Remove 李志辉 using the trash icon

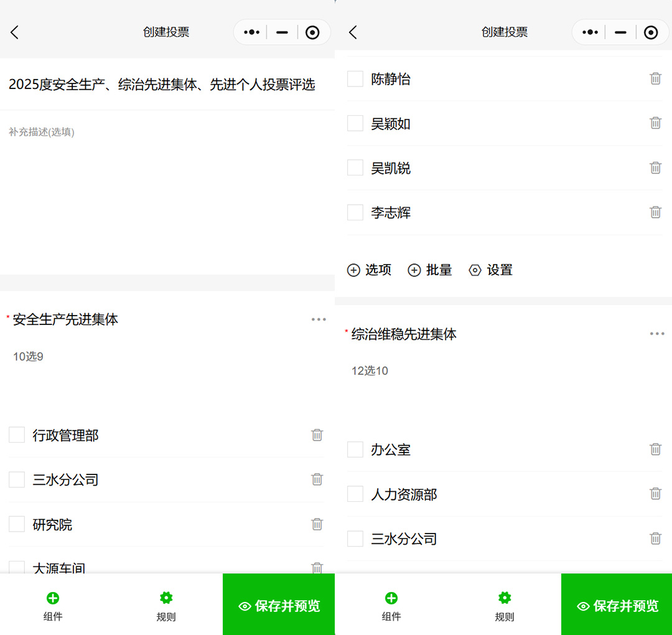655,212
